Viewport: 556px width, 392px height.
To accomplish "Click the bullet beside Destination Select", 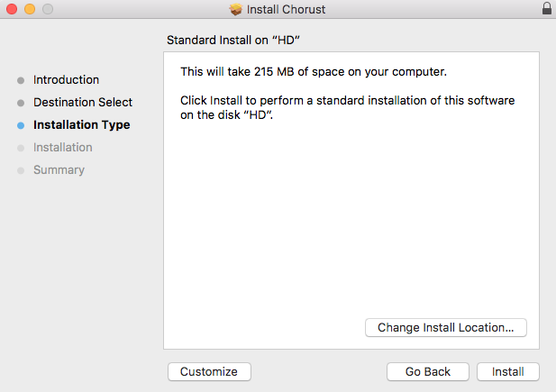I will click(x=21, y=103).
